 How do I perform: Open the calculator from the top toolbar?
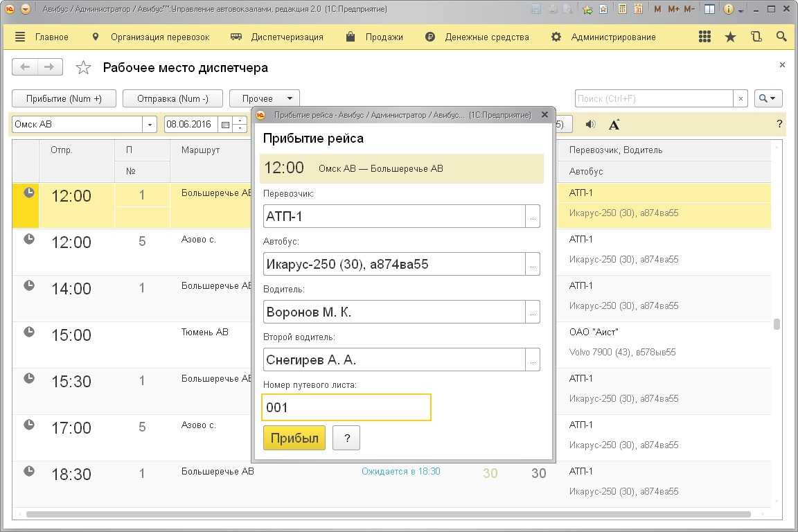coord(623,10)
